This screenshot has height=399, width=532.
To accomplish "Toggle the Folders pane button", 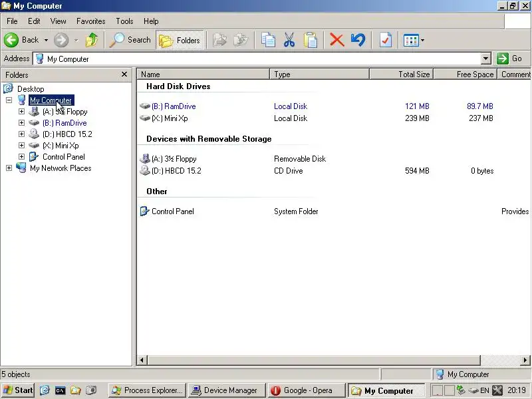I will [x=180, y=41].
